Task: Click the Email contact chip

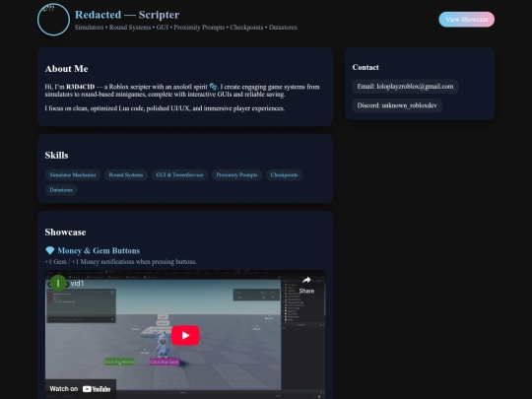Action: 405,87
